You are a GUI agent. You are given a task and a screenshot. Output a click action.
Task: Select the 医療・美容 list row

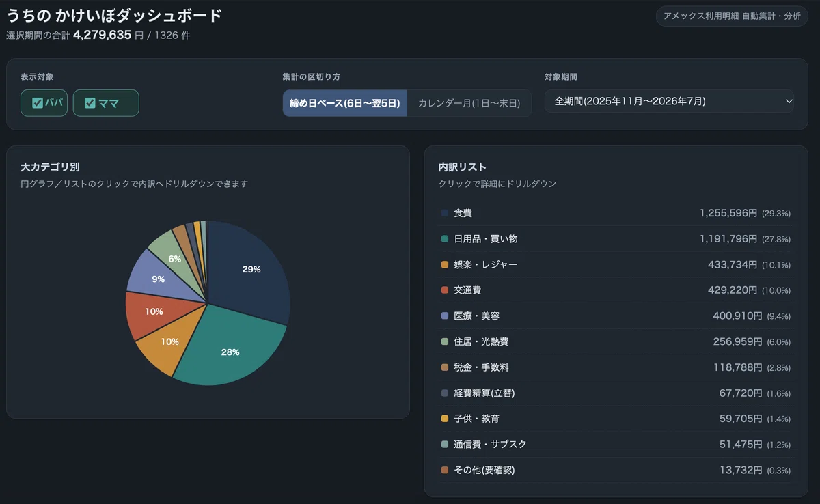(x=616, y=316)
